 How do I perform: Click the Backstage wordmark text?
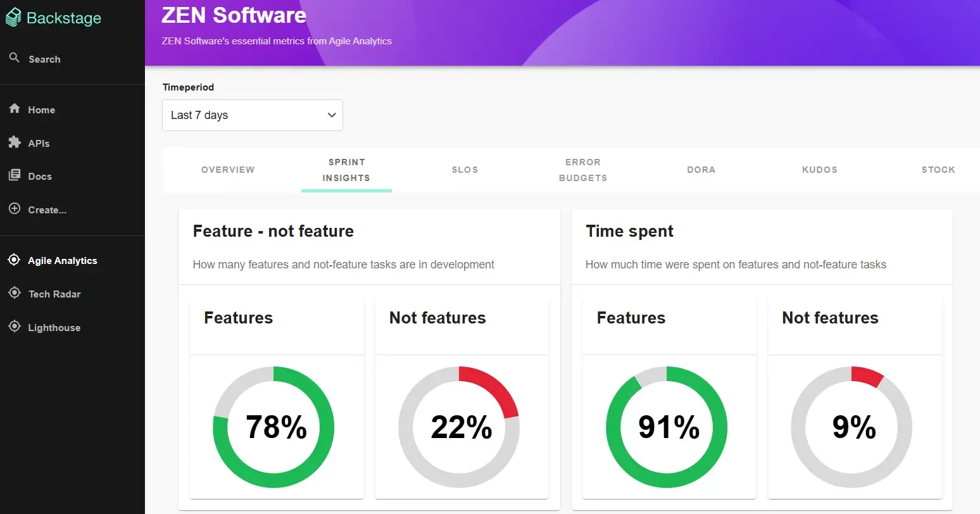pyautogui.click(x=64, y=18)
